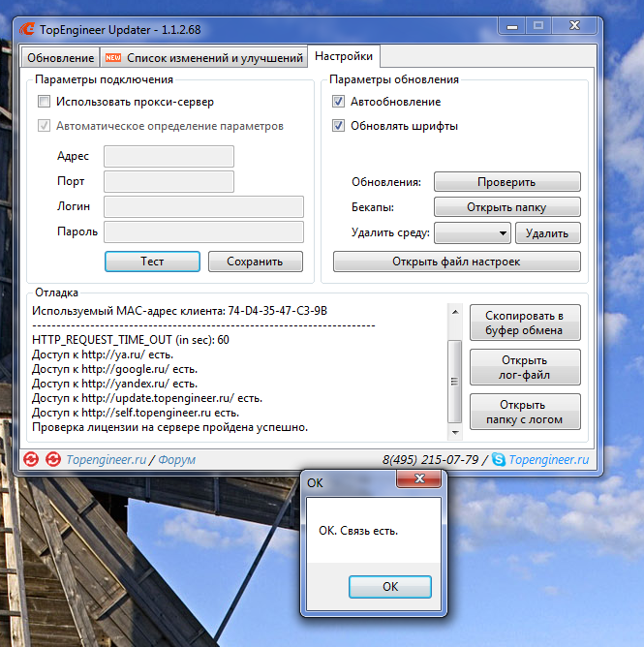
Task: Click Открыть лог-файл button
Action: [x=525, y=367]
